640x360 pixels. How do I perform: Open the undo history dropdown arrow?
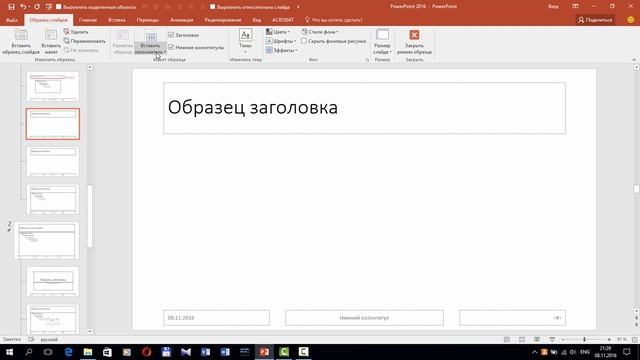click(29, 7)
